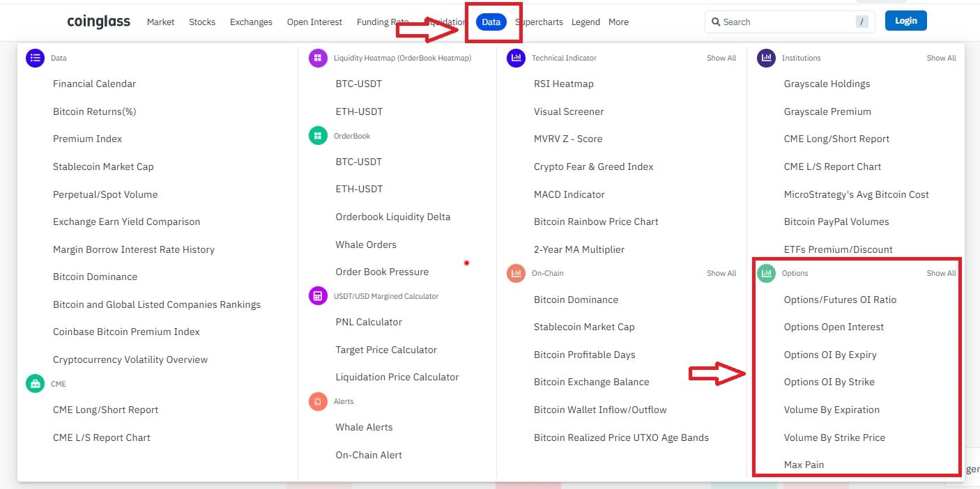
Task: Open Crypto Fear & Greed Index
Action: tap(594, 166)
